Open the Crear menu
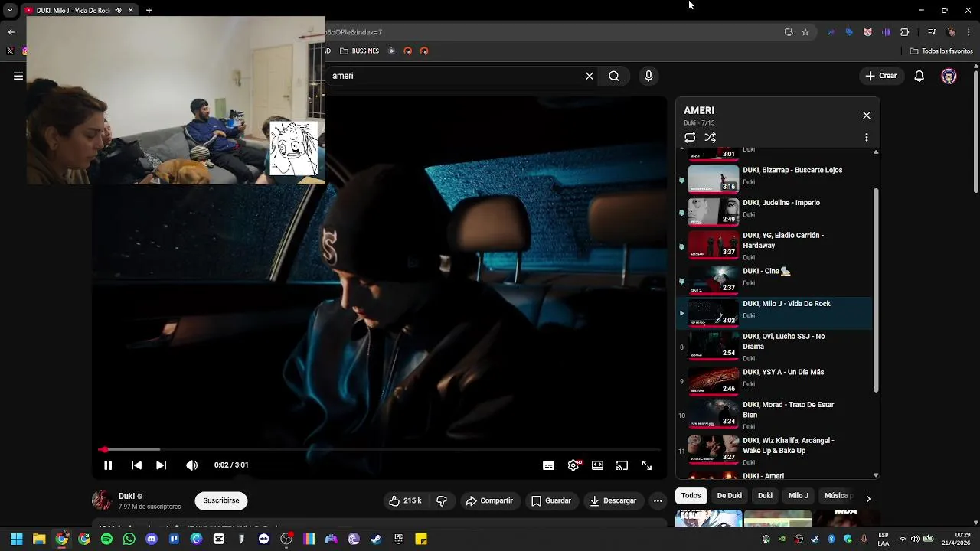The height and width of the screenshot is (551, 980). tap(881, 76)
